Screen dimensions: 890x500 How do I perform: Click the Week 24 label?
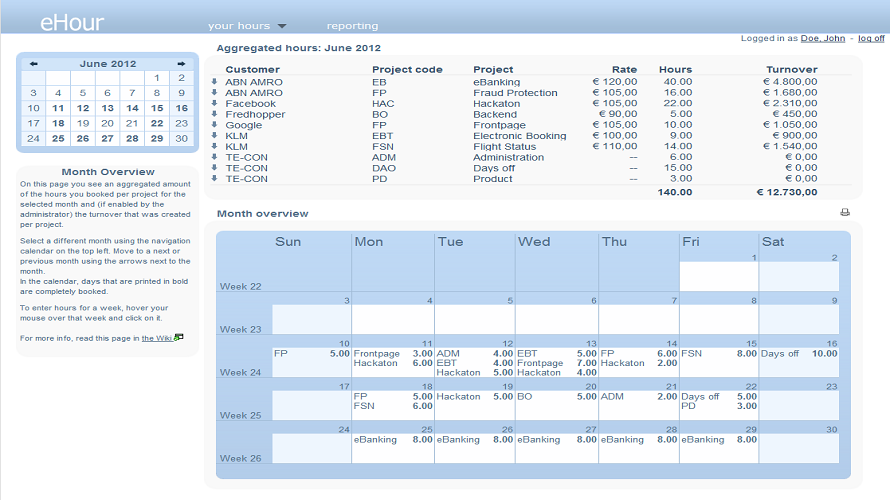(x=241, y=373)
